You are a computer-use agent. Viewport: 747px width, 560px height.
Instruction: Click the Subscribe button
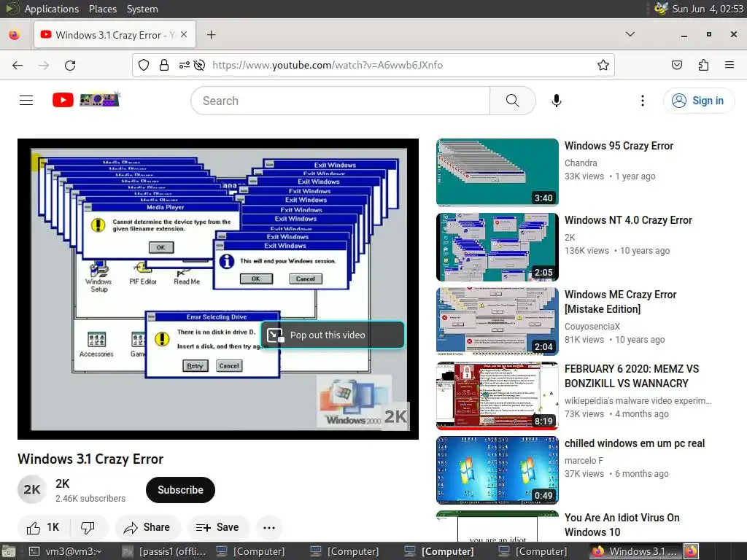click(x=181, y=490)
